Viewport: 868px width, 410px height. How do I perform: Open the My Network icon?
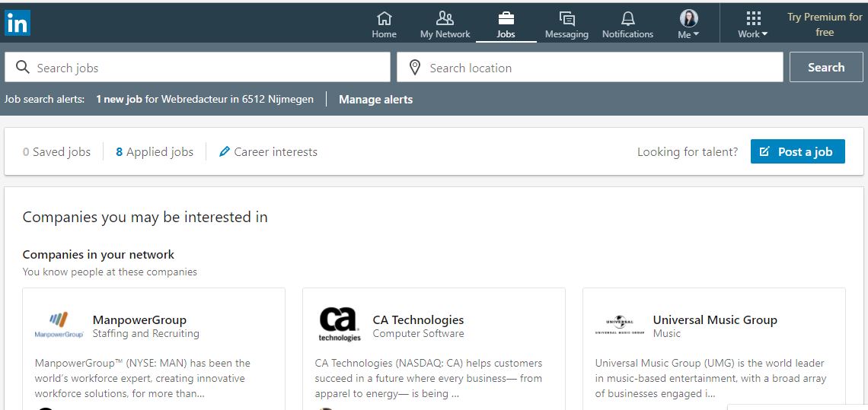(445, 18)
